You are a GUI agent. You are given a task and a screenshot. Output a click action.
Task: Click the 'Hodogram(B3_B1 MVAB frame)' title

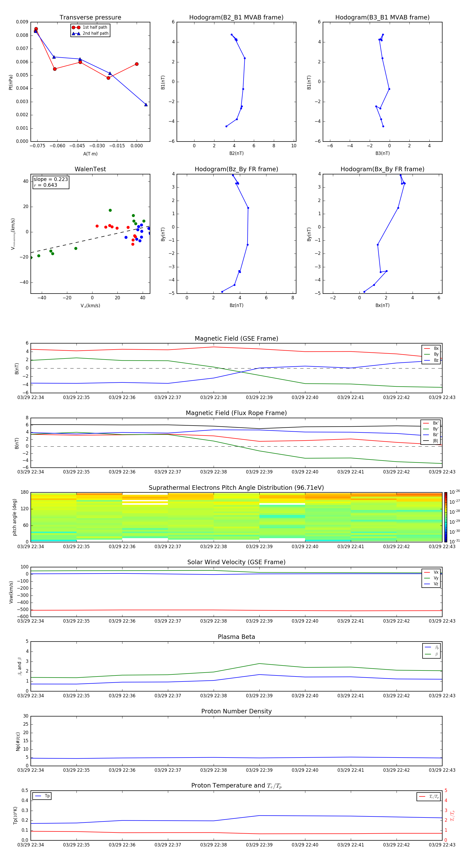pos(382,18)
